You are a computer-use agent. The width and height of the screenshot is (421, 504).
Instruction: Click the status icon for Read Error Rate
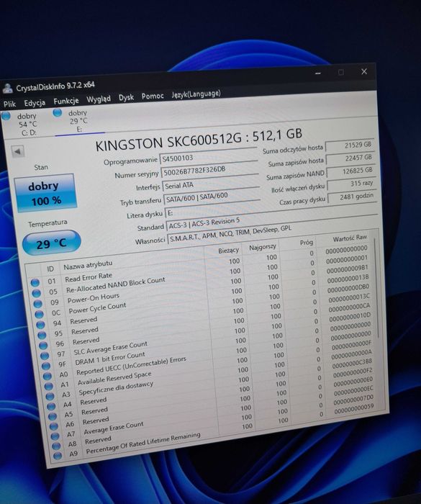click(x=35, y=282)
